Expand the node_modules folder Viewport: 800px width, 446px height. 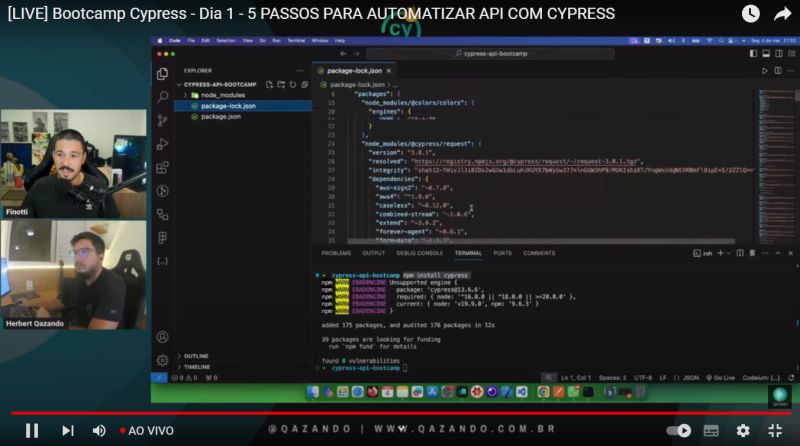tap(186, 95)
